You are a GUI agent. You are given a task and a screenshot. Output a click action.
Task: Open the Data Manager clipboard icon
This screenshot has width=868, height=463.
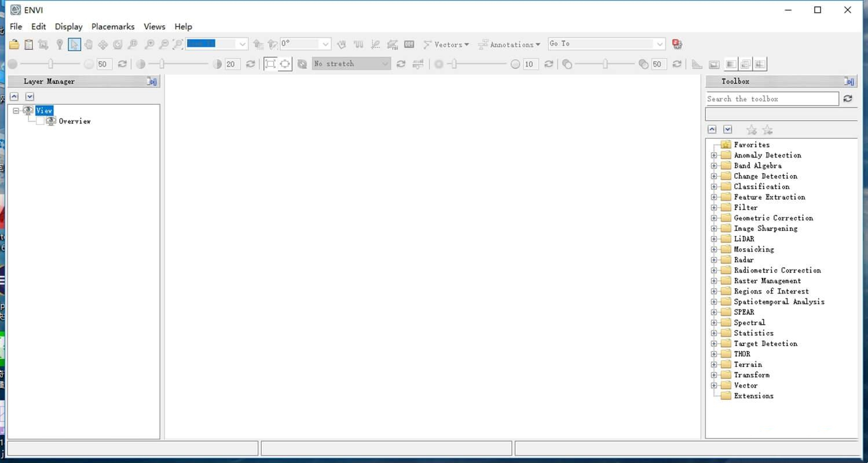pos(28,44)
